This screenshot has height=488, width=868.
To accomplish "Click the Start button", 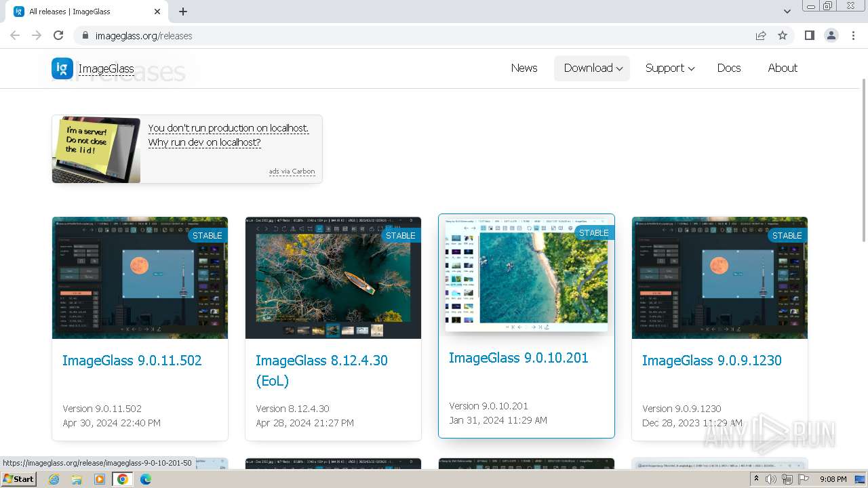I will [18, 479].
